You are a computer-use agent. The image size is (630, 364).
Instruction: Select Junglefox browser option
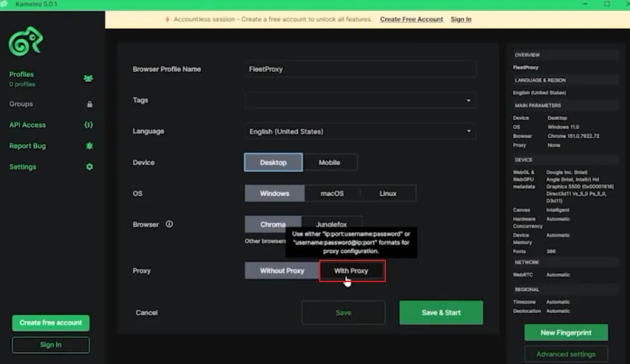click(331, 224)
